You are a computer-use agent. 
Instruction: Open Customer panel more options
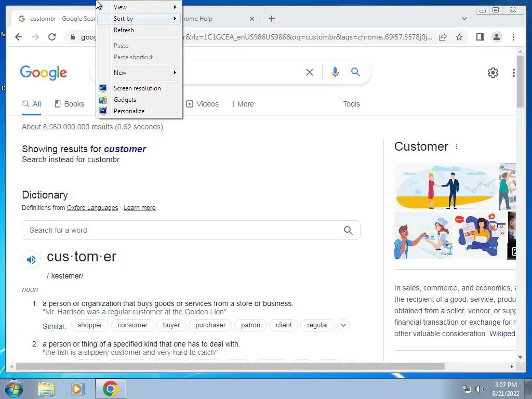457,147
